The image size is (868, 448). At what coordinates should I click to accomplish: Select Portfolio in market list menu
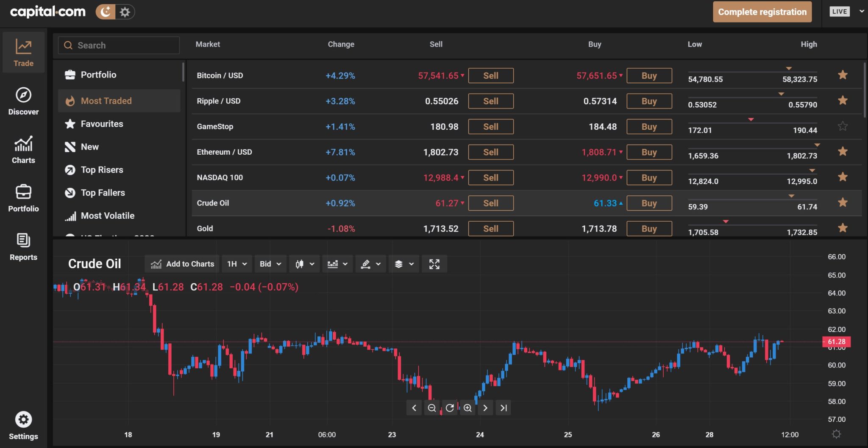click(119, 75)
